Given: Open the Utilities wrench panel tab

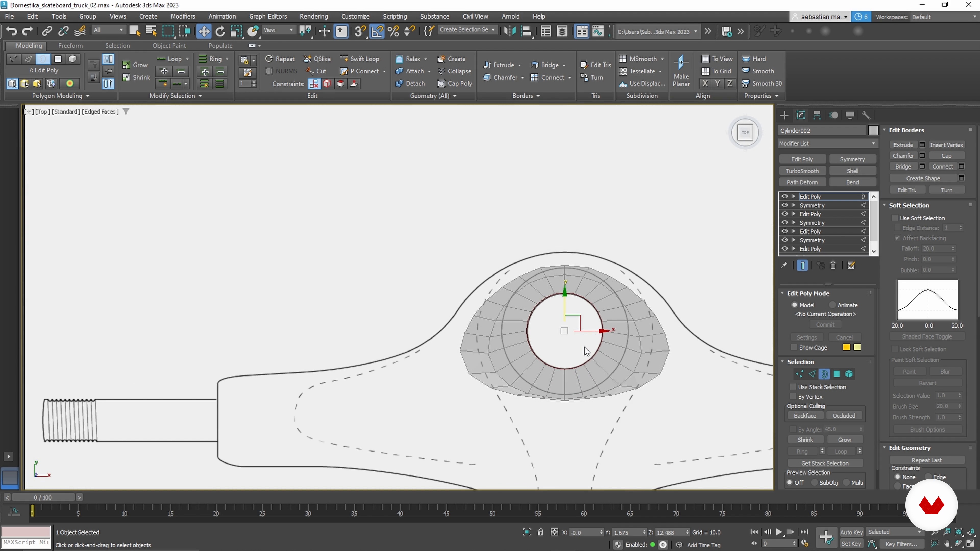Looking at the screenshot, I should [866, 115].
